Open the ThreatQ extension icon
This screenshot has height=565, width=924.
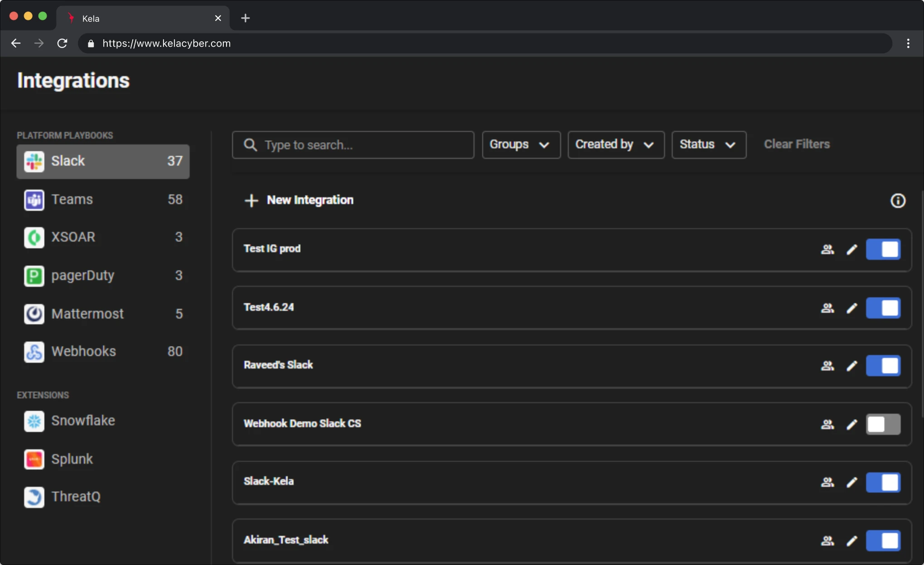pos(34,497)
